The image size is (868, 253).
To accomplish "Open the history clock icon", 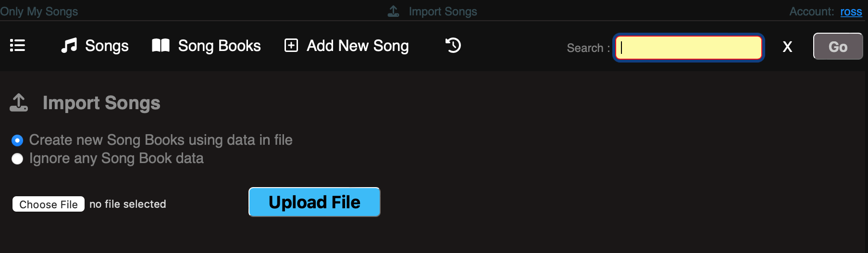I will point(453,46).
